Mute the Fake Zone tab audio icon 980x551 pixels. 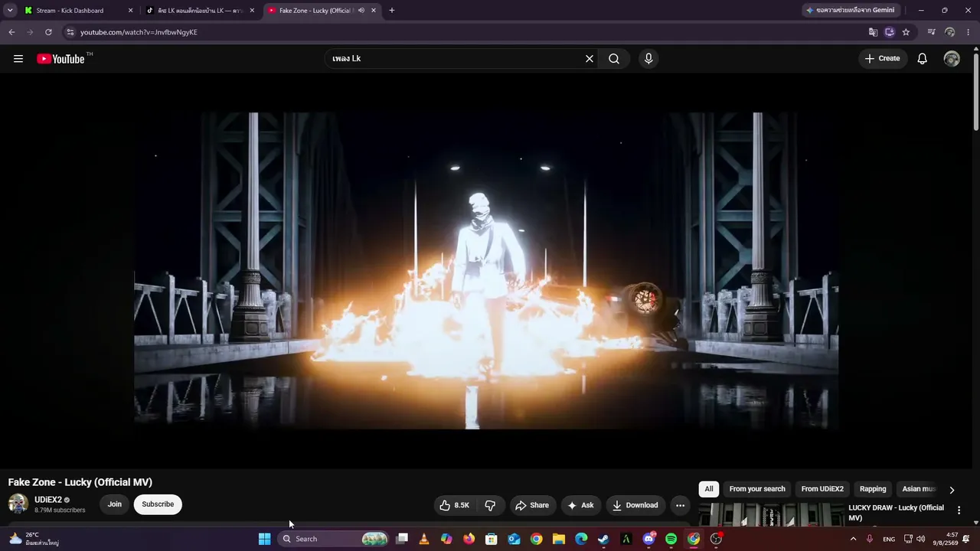(361, 11)
